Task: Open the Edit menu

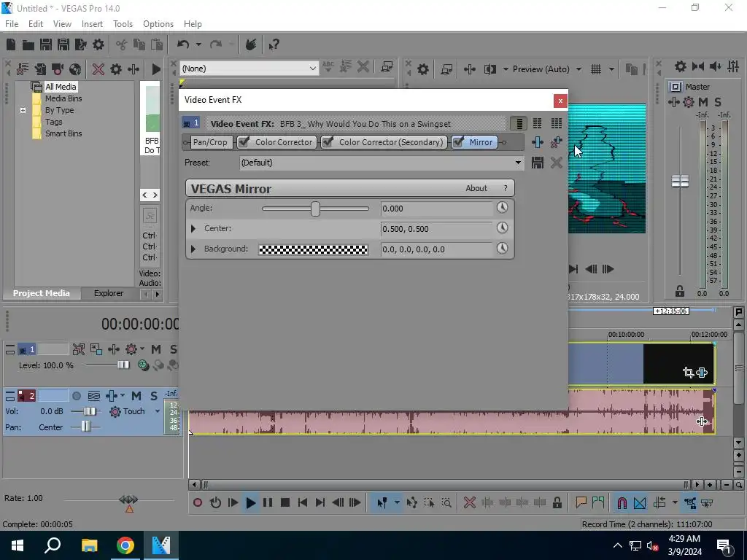Action: pos(36,24)
